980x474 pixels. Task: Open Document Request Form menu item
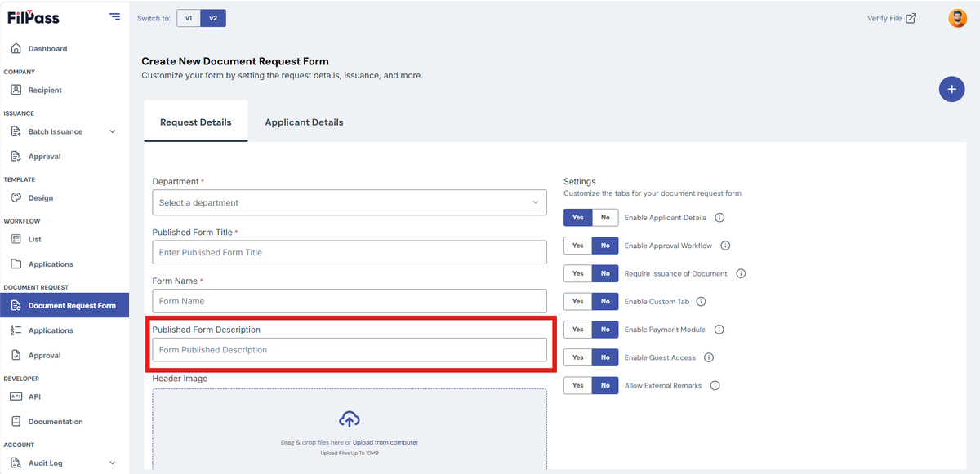click(x=65, y=305)
